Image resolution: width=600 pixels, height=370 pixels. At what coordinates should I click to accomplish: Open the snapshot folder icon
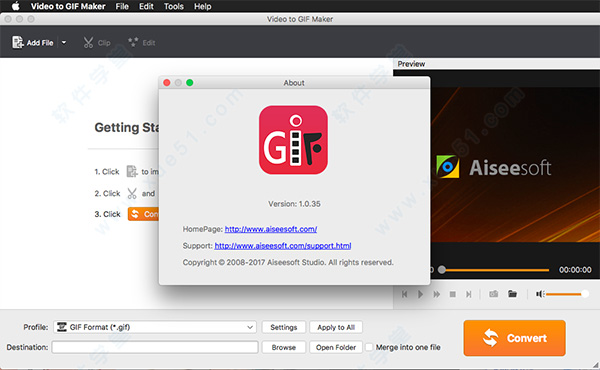(x=512, y=294)
